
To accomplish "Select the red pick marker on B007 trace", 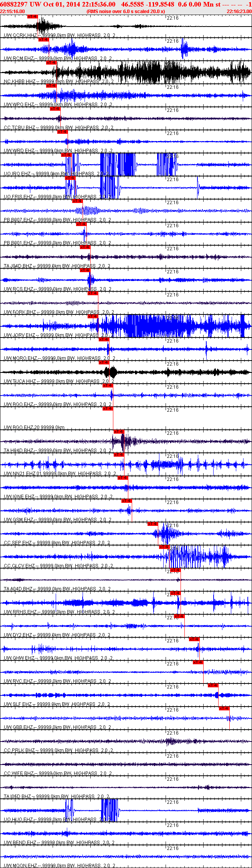I will click(78, 201).
